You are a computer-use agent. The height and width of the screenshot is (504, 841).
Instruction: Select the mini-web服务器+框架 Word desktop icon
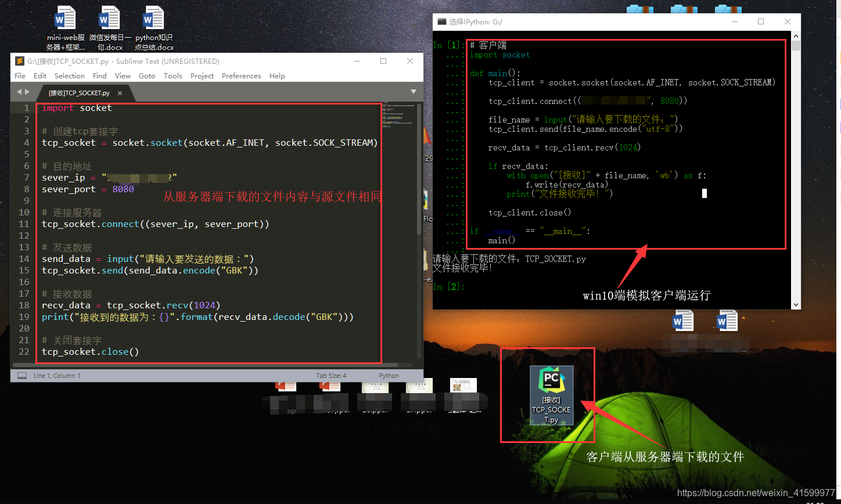click(x=66, y=28)
